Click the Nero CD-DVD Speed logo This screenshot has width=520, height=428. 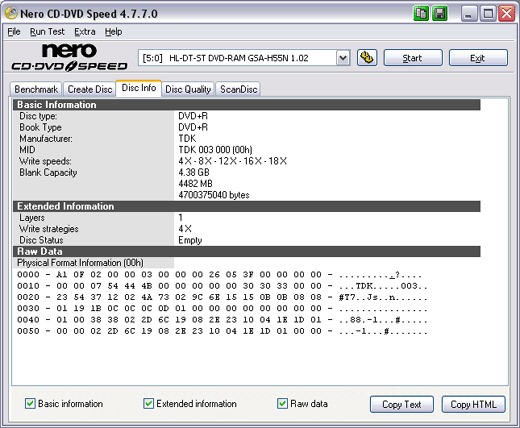[69, 57]
